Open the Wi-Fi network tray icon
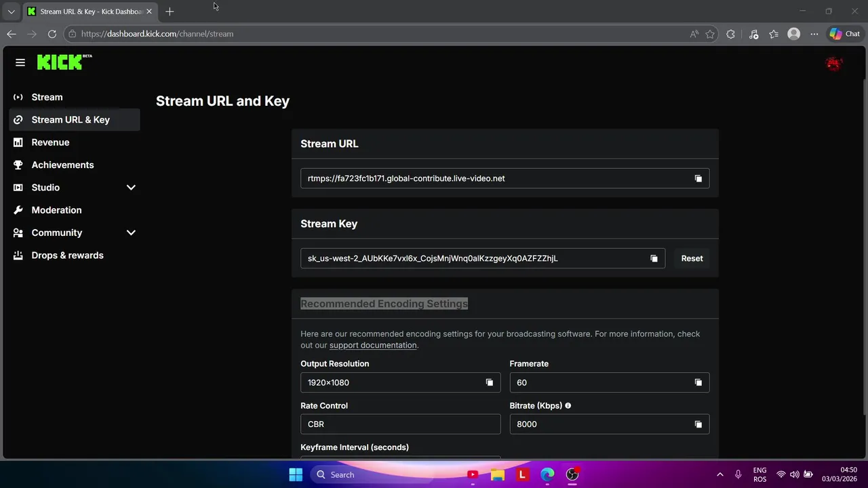 (x=781, y=474)
